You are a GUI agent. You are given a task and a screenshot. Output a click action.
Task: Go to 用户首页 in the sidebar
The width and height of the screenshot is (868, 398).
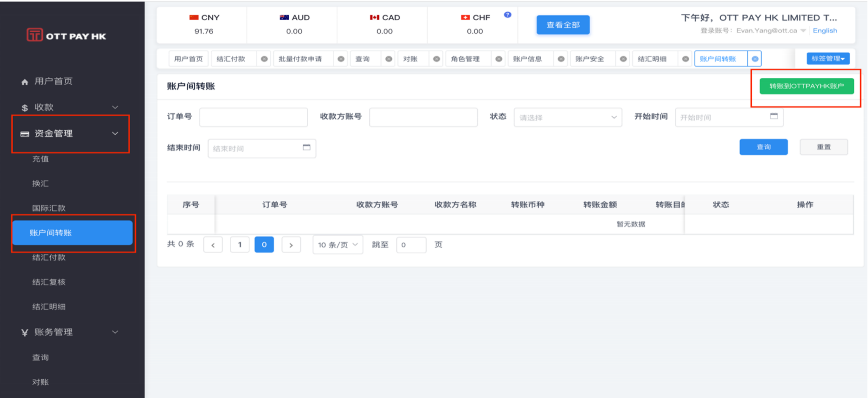(54, 81)
